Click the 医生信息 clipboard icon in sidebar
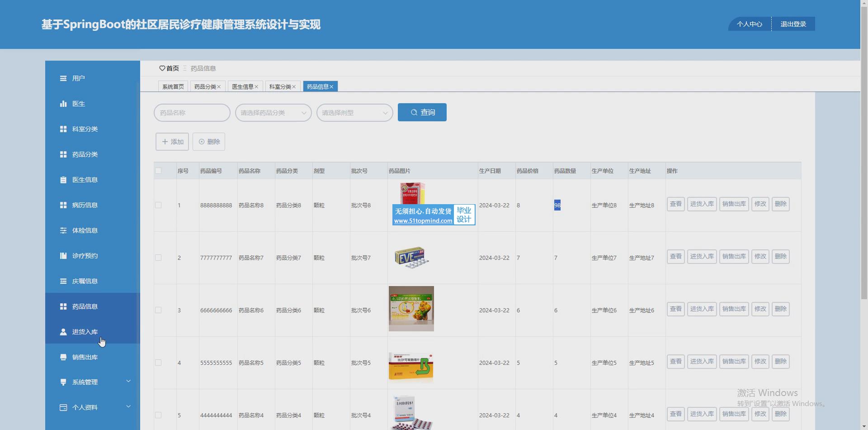This screenshot has height=430, width=868. [x=63, y=180]
